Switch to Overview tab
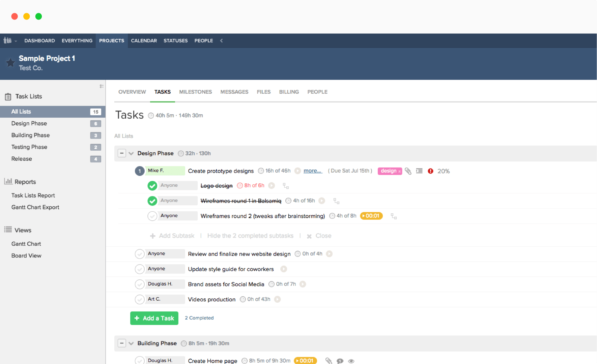This screenshot has height=364, width=597. (x=132, y=92)
